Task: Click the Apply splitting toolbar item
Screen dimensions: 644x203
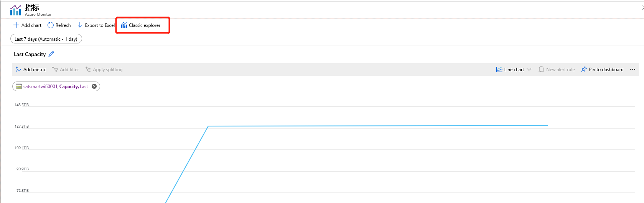Action: click(x=104, y=70)
